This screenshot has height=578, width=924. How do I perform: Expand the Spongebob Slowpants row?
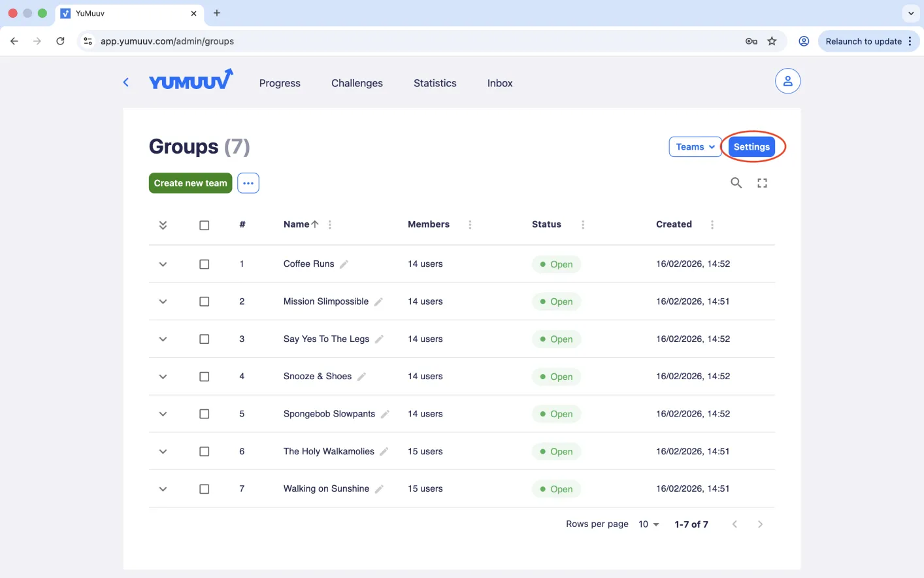(163, 414)
